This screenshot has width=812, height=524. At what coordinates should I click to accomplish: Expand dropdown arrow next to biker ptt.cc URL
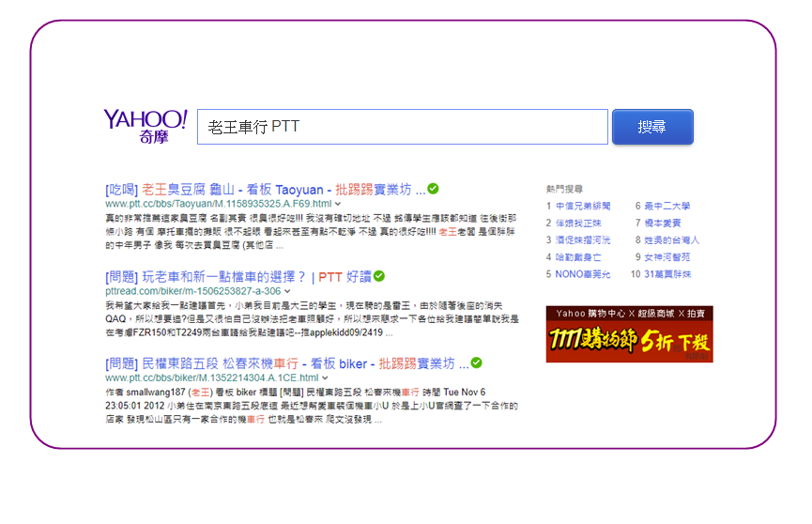click(325, 378)
